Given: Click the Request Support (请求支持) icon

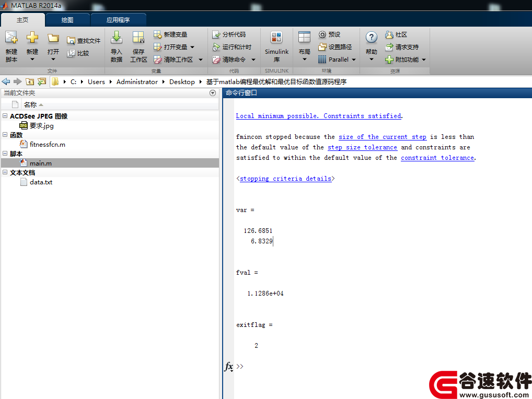Looking at the screenshot, I should pos(389,47).
